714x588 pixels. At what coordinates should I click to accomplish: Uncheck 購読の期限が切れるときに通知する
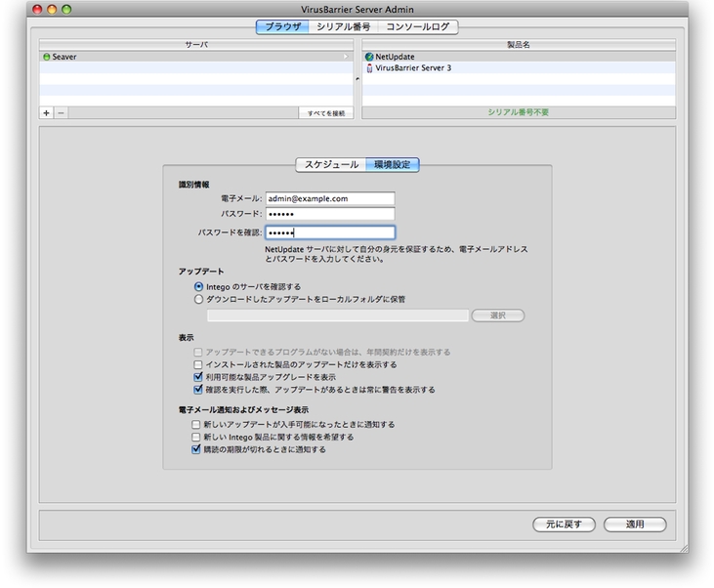click(195, 449)
